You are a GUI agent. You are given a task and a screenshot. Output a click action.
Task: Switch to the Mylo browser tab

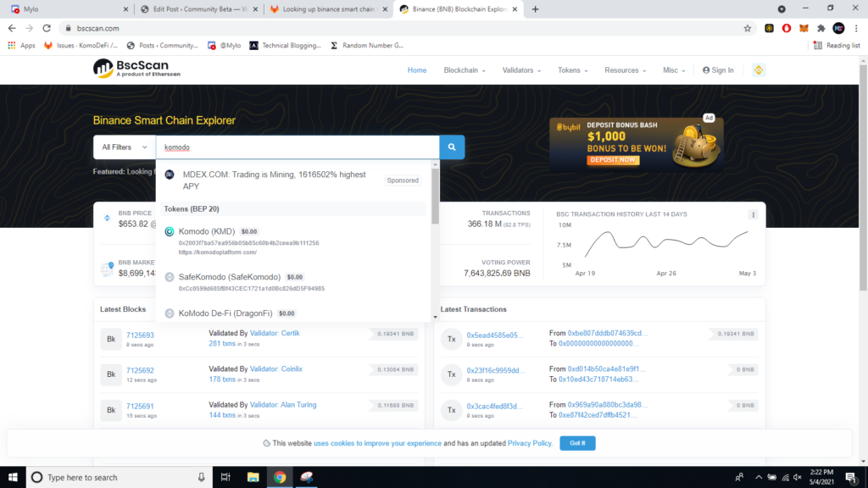point(70,9)
